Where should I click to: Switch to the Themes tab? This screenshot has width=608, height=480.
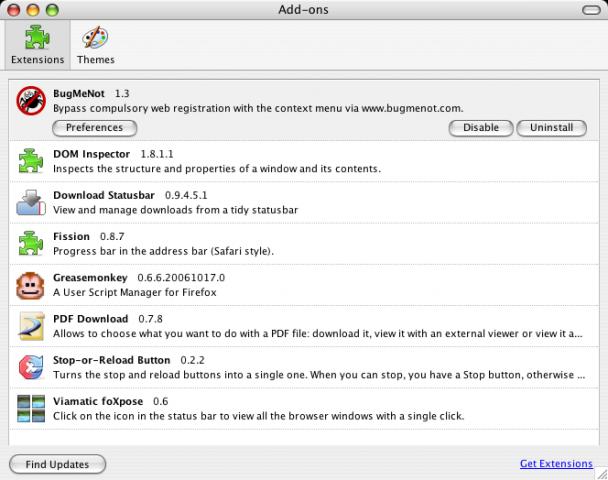pos(95,45)
